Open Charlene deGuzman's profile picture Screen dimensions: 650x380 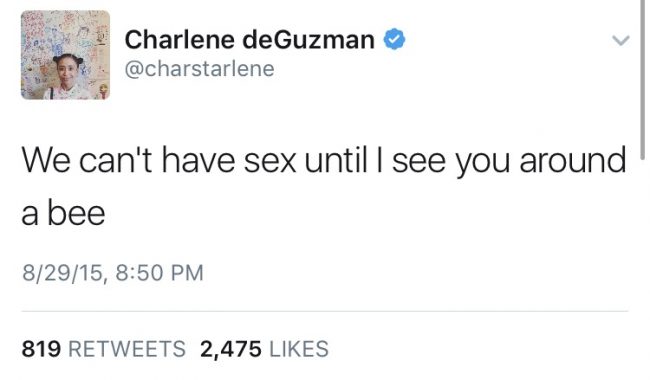click(x=65, y=55)
